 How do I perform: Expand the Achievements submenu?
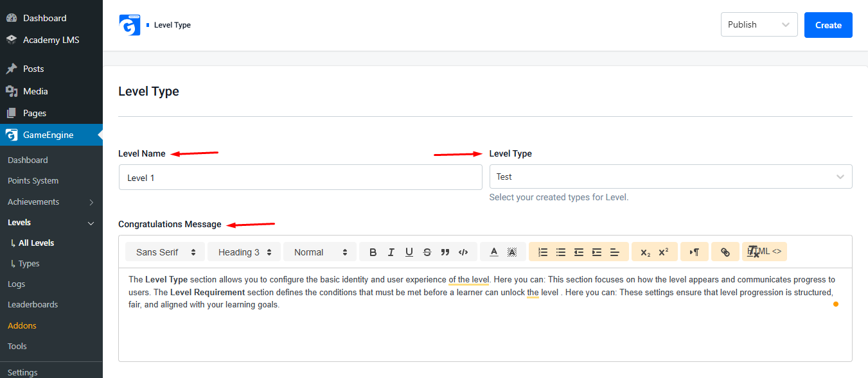91,202
